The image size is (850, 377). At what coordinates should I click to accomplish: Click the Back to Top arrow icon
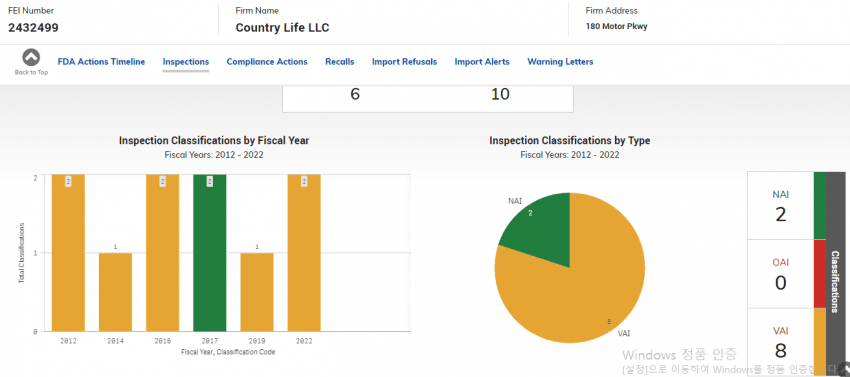click(x=31, y=57)
